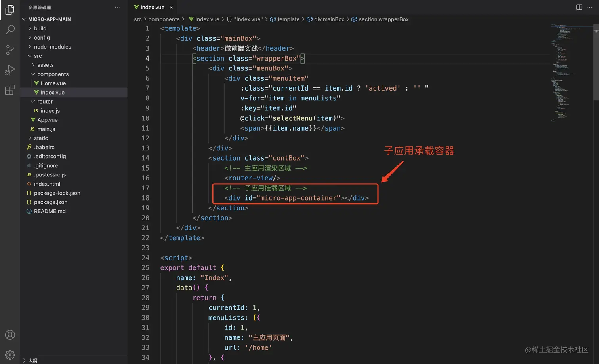The width and height of the screenshot is (599, 364).
Task: Open the Run and Debug icon
Action: click(x=10, y=70)
